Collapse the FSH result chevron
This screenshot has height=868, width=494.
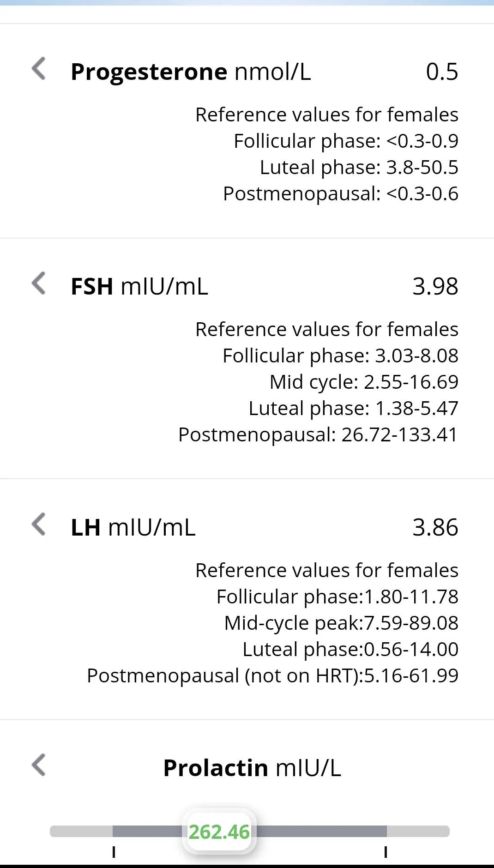[39, 283]
